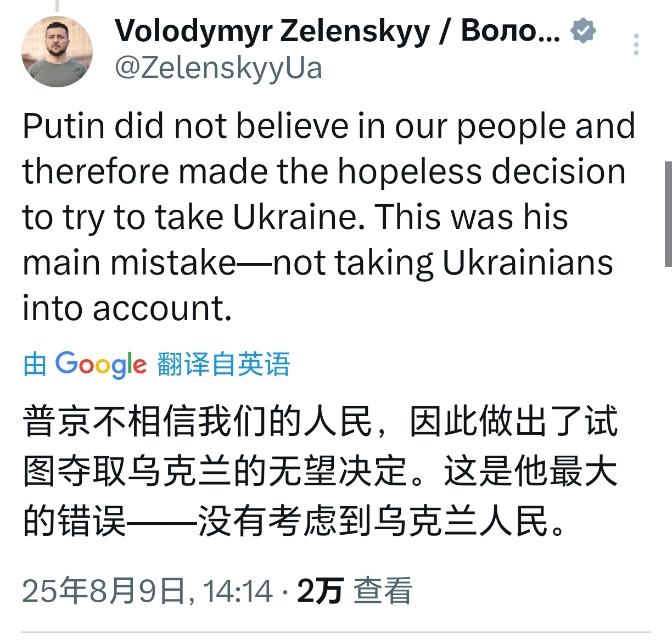Click the "main mistake" phrase in tweet
Image resolution: width=672 pixels, height=644 pixels.
[x=130, y=262]
